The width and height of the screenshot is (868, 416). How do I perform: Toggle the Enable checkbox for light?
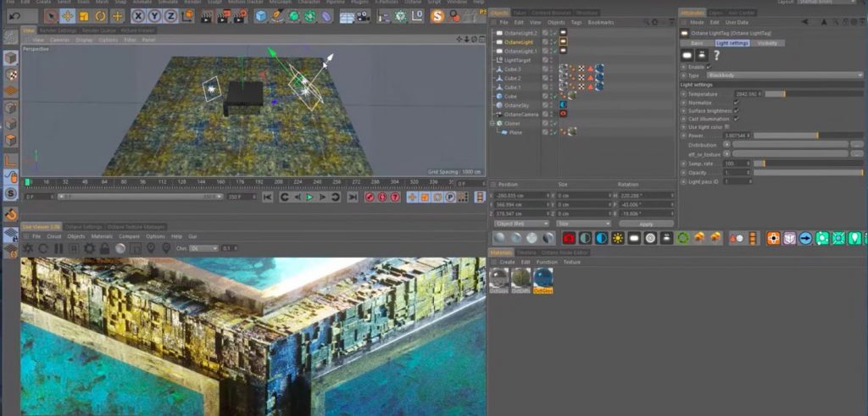709,66
